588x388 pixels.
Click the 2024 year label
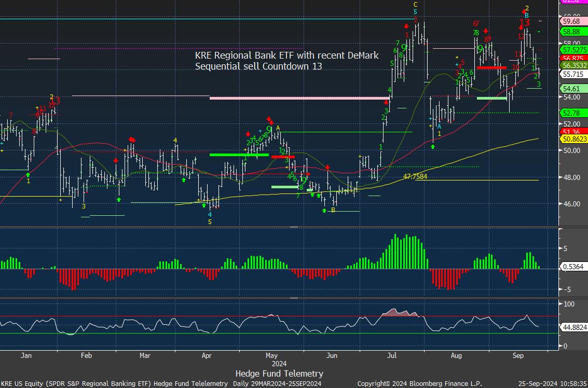(x=279, y=364)
